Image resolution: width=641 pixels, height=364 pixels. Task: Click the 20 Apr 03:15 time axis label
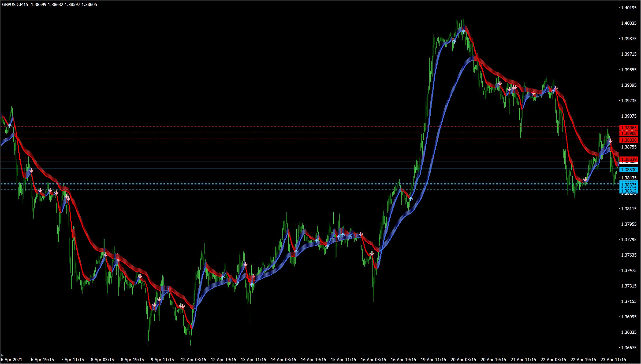(463, 360)
